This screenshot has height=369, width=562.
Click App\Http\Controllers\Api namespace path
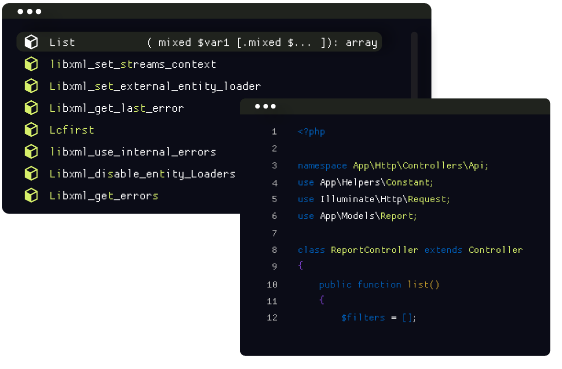click(420, 166)
